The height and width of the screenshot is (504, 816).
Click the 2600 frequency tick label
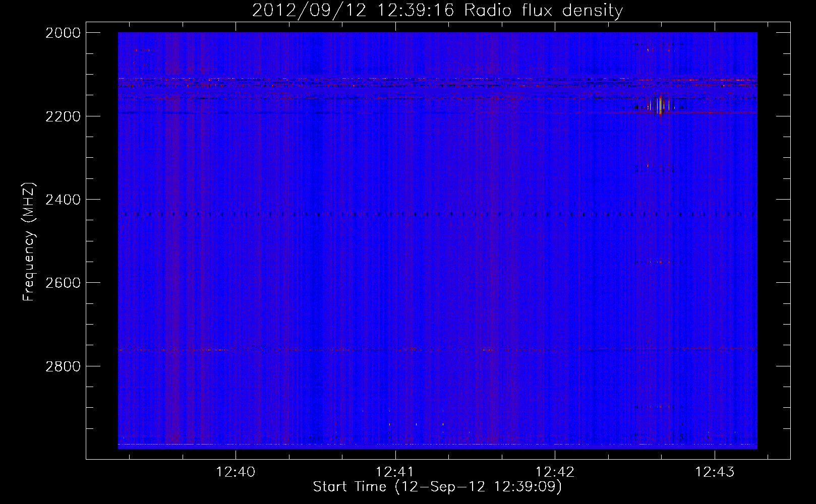[63, 283]
